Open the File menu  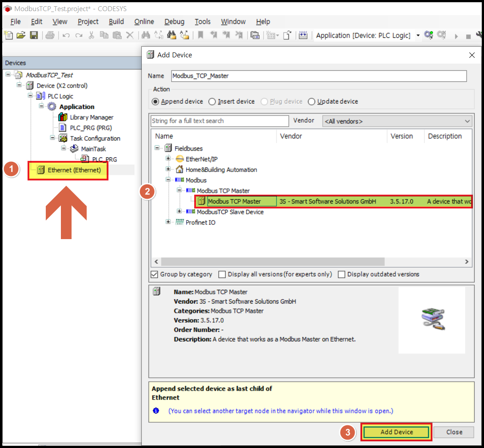coord(16,22)
